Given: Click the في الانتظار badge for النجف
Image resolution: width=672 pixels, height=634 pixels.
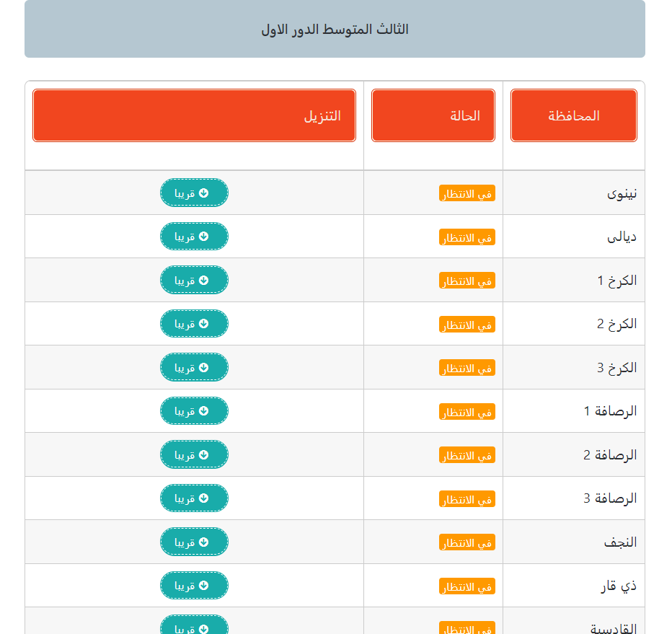Looking at the screenshot, I should click(467, 542).
